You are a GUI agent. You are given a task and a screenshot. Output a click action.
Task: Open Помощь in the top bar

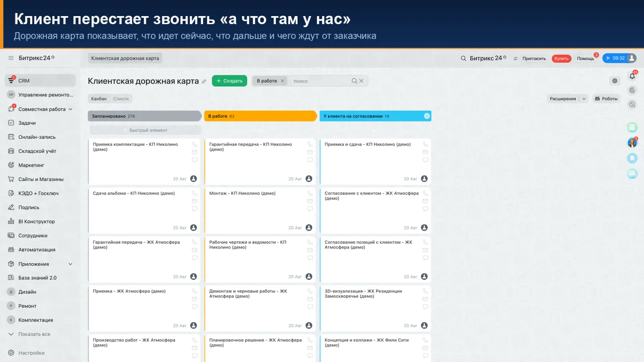coord(586,59)
